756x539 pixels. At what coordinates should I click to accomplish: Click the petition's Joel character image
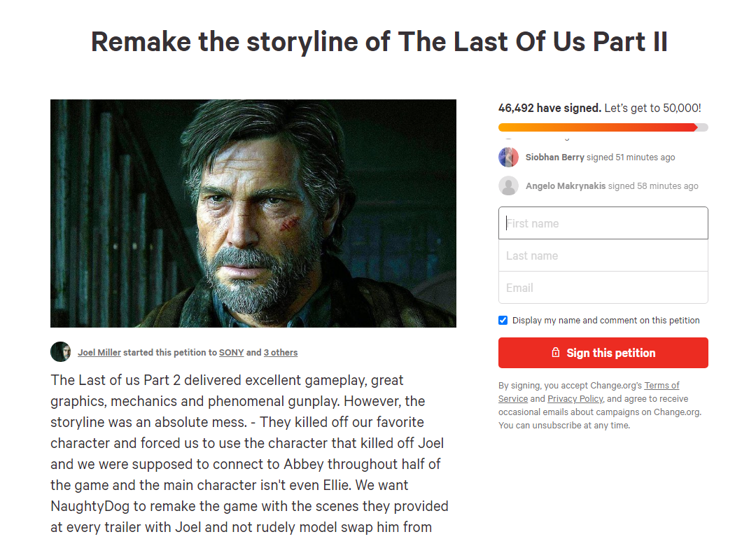click(253, 213)
